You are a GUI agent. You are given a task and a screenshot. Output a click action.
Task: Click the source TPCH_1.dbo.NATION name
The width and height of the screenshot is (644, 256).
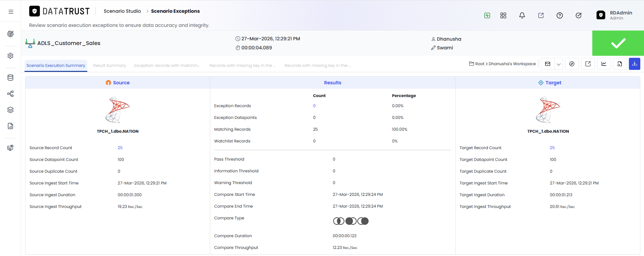tap(118, 131)
